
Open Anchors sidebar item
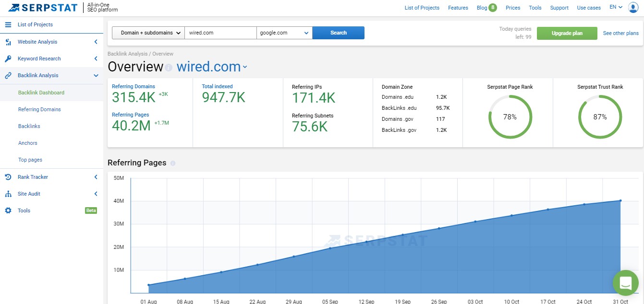pyautogui.click(x=28, y=143)
